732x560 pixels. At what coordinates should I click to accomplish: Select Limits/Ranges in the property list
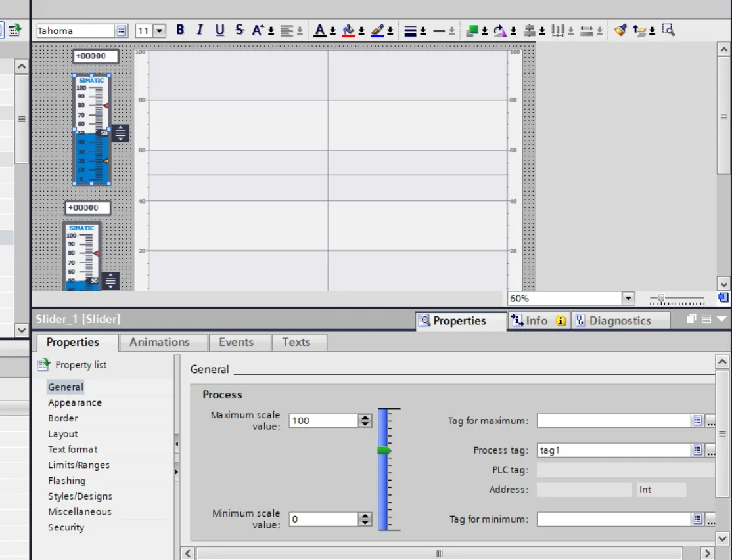[78, 465]
